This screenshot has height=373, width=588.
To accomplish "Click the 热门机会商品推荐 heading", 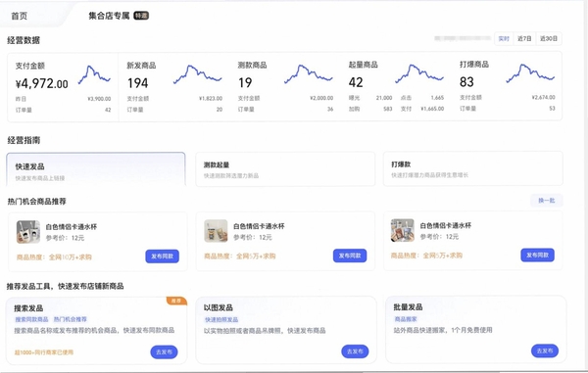I will click(x=37, y=202).
